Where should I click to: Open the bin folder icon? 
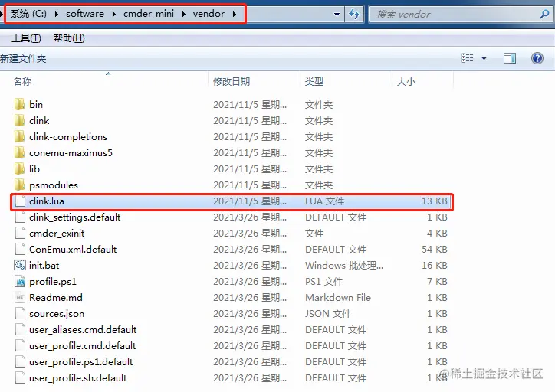tap(20, 104)
